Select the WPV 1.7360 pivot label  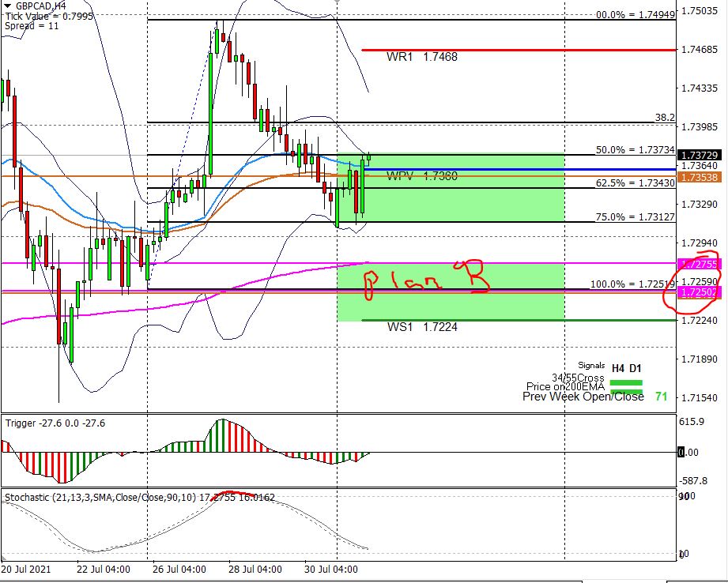421,176
